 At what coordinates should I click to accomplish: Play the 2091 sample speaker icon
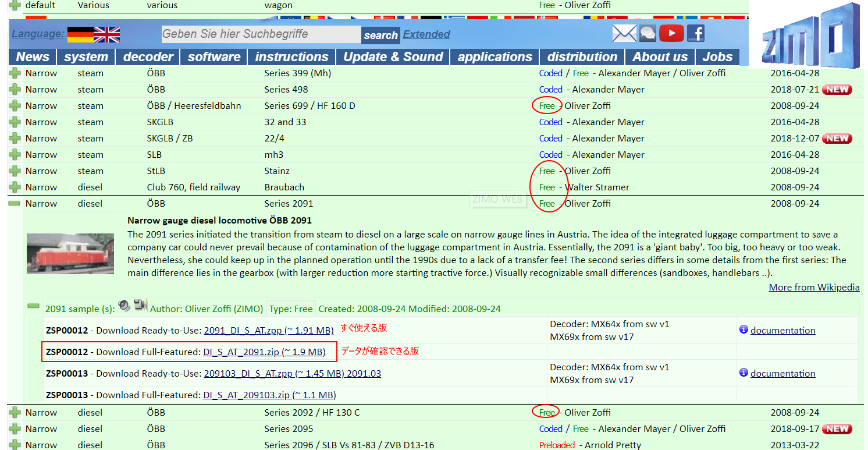pyautogui.click(x=124, y=305)
